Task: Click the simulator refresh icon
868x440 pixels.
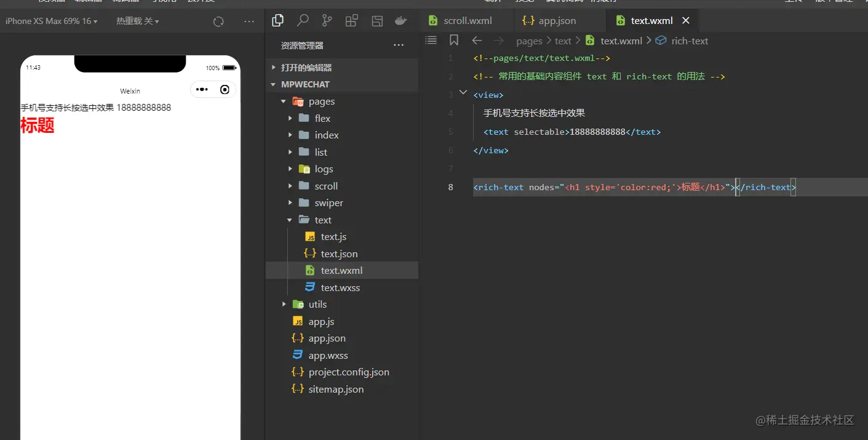Action: [218, 22]
